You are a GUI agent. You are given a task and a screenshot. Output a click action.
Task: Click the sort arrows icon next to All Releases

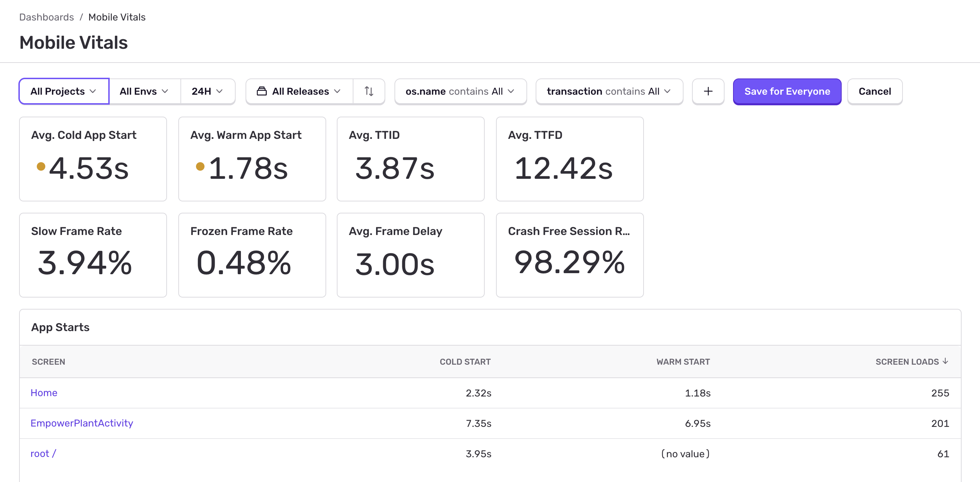click(369, 91)
